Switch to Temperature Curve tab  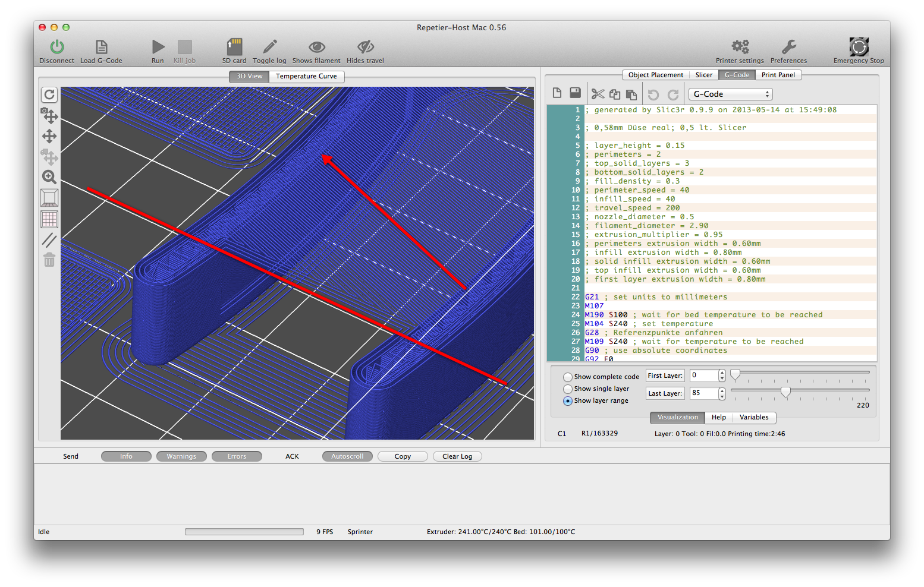pos(306,76)
